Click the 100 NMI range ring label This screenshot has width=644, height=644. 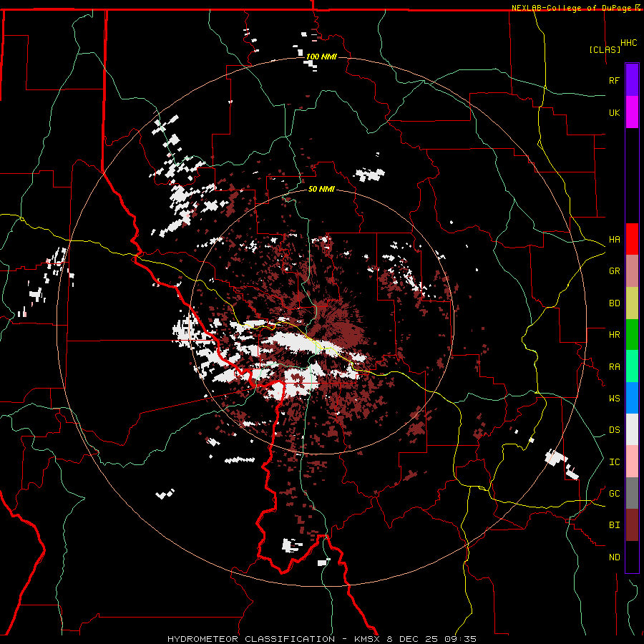coord(321,57)
